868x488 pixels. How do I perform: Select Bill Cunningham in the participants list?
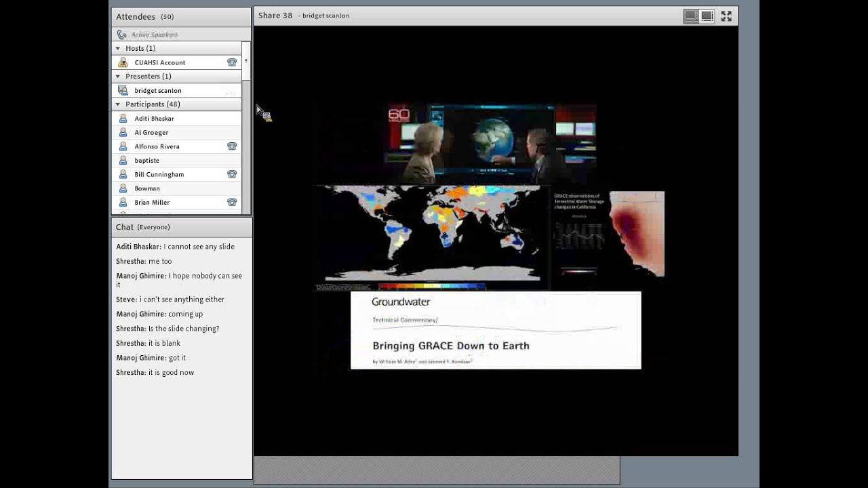176,174
